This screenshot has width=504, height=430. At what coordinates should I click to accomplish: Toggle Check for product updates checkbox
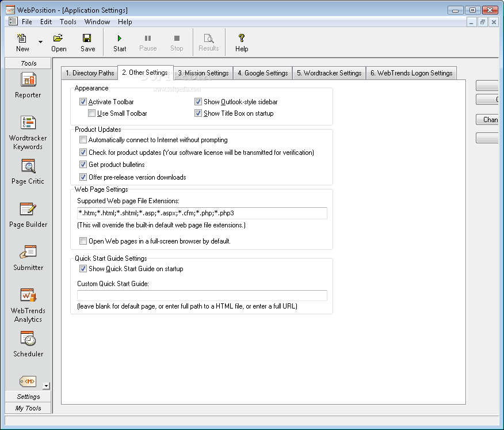[83, 152]
